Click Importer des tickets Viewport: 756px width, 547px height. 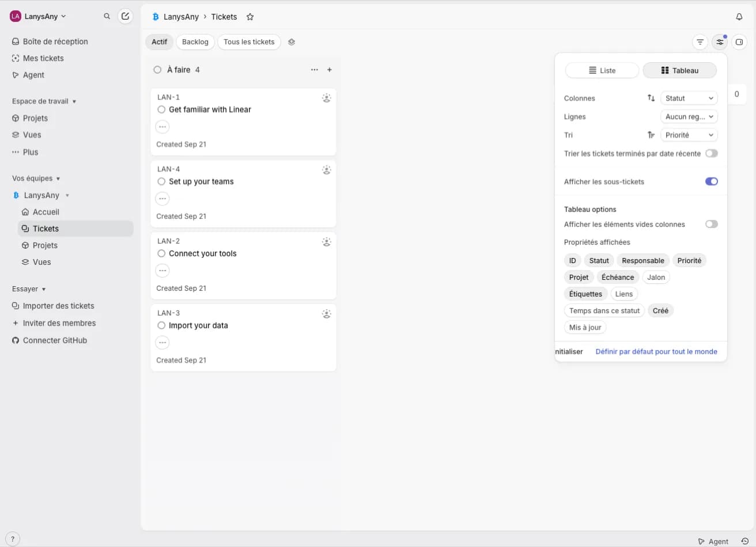(58, 306)
